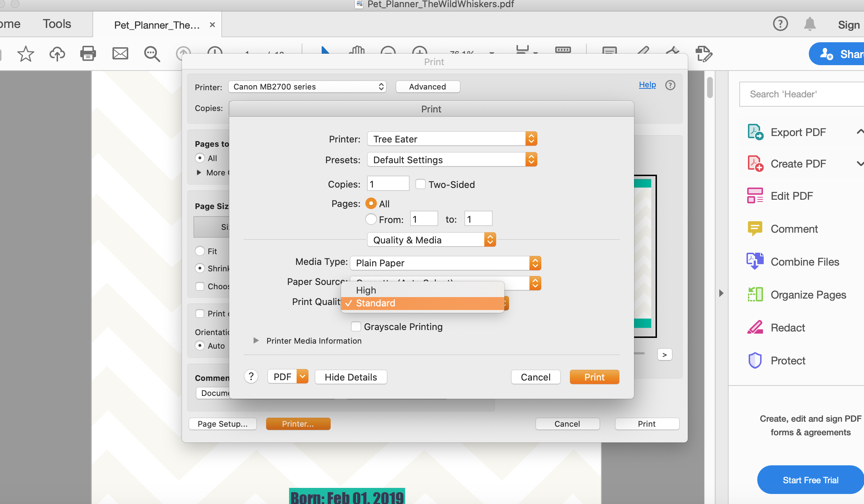Click the email envelope icon

[x=120, y=54]
